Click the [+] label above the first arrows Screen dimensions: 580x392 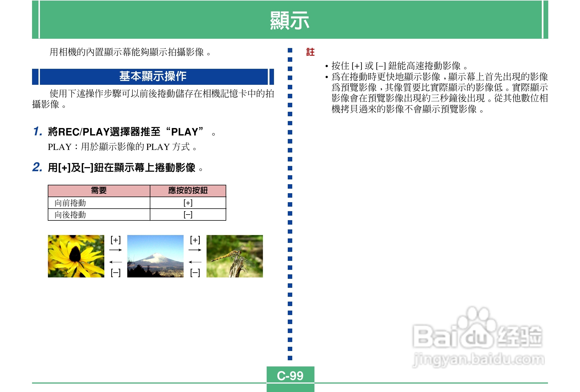pyautogui.click(x=115, y=240)
